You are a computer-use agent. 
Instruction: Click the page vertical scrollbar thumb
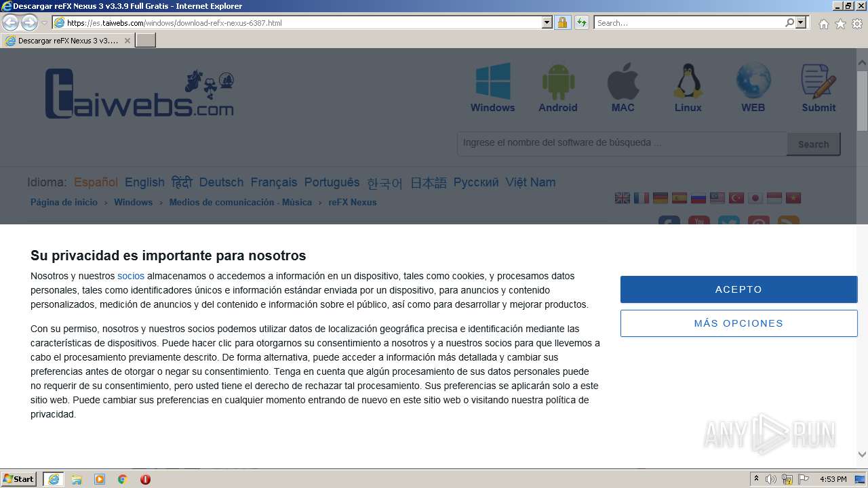pos(862,100)
